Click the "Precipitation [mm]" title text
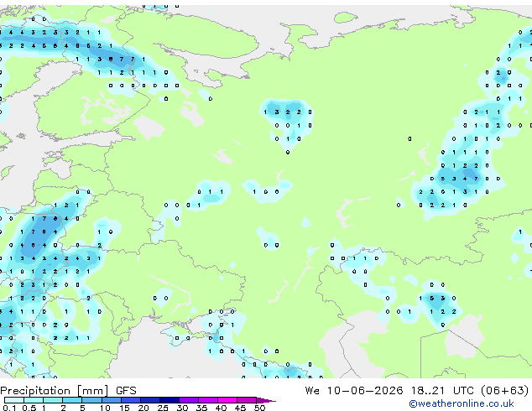This screenshot has width=532, height=411. pyautogui.click(x=55, y=391)
